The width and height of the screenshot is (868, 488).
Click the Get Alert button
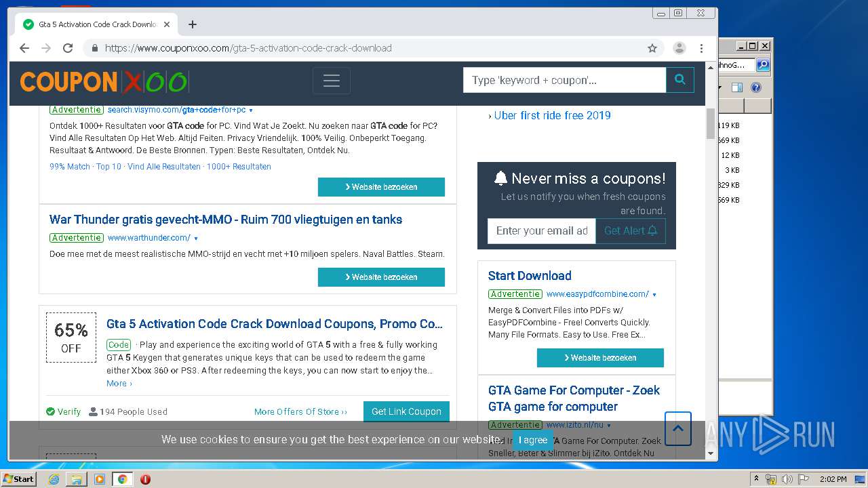631,231
